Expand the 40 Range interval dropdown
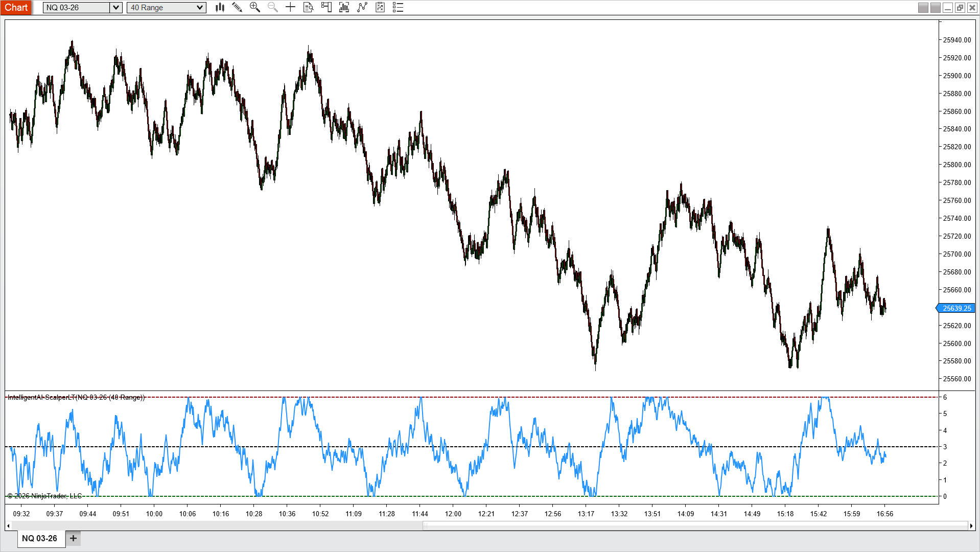Image resolution: width=980 pixels, height=552 pixels. (x=200, y=7)
